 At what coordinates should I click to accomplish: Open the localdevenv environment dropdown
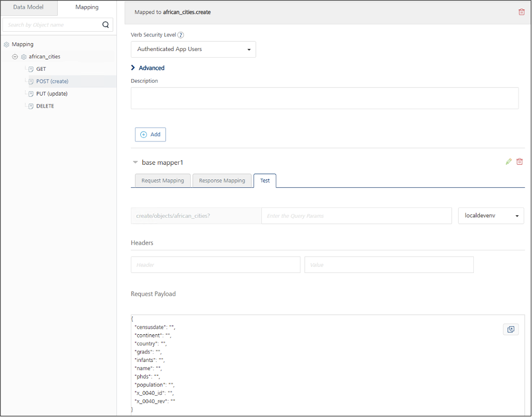[x=491, y=216]
